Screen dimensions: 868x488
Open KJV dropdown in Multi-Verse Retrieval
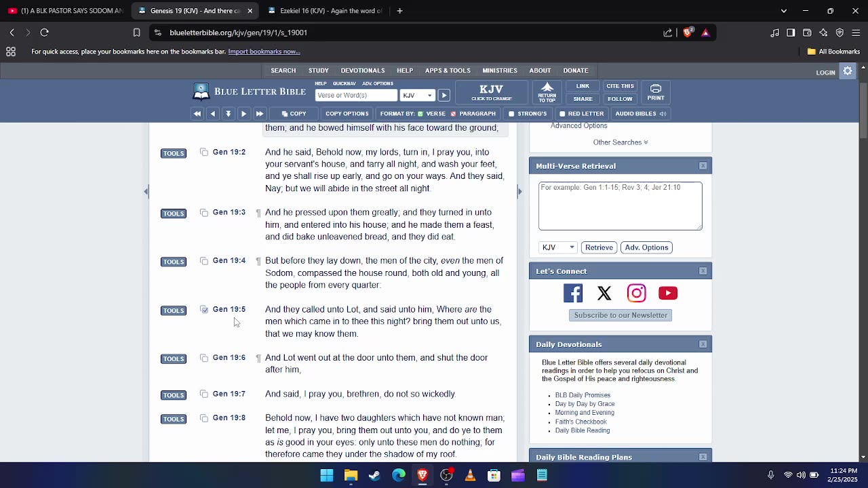tap(557, 247)
